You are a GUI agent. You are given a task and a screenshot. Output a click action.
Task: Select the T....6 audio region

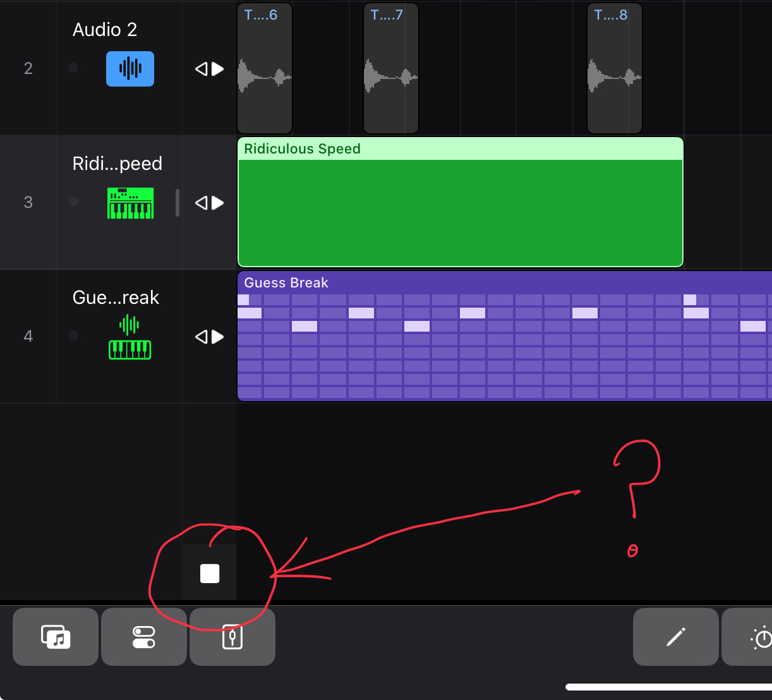tap(265, 68)
